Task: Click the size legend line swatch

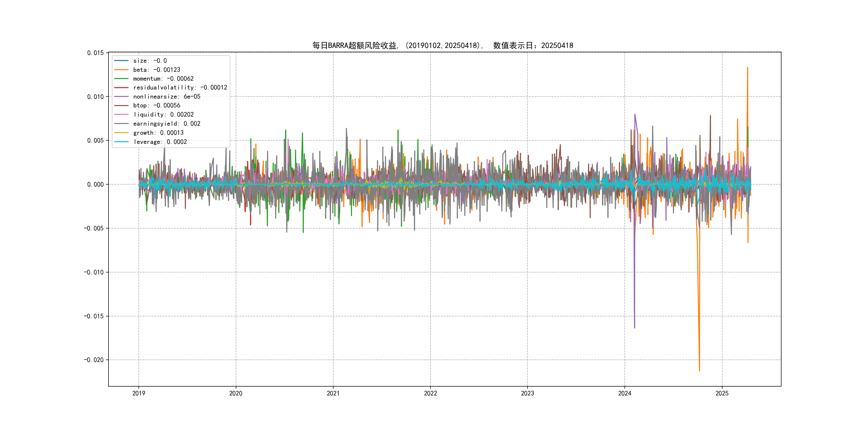Action: tap(121, 61)
